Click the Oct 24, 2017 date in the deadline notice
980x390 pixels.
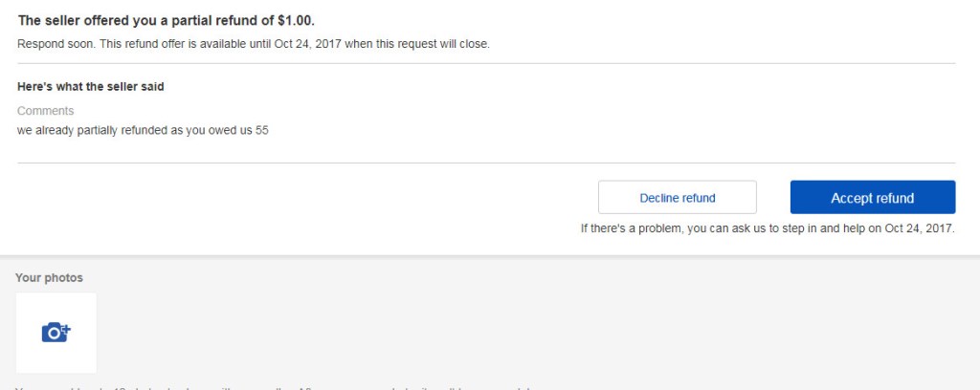[x=308, y=44]
